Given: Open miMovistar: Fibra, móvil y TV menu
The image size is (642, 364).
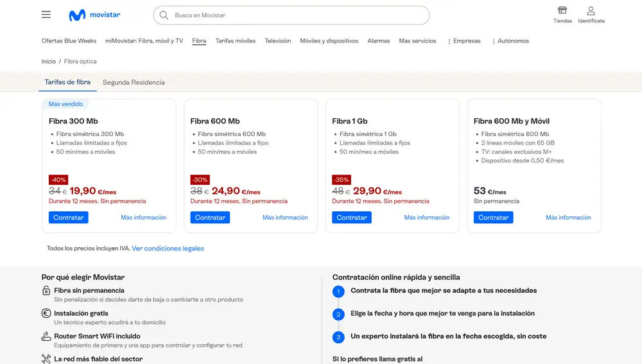Looking at the screenshot, I should pos(144,41).
